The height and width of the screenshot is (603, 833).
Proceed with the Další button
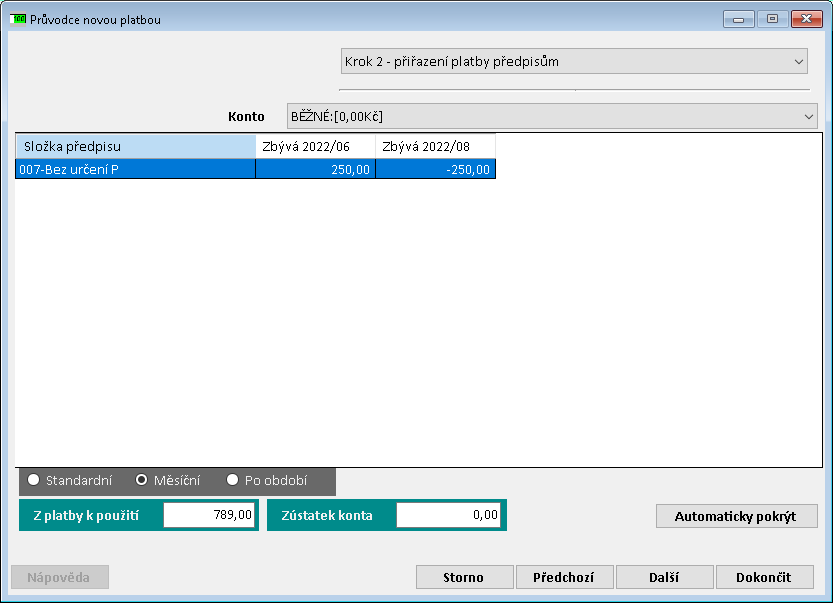click(x=664, y=577)
